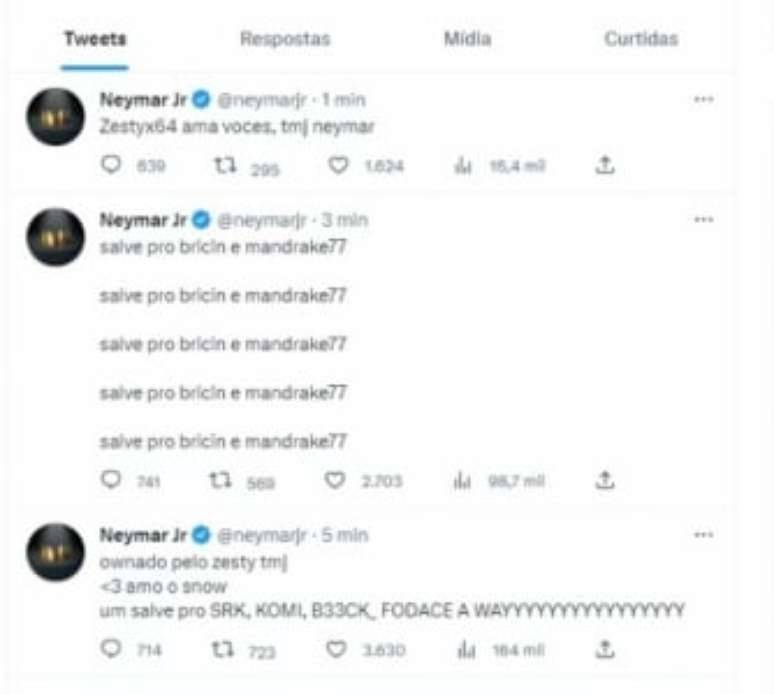
Task: Like the ownado pelo zesty tweet
Action: pos(336,649)
